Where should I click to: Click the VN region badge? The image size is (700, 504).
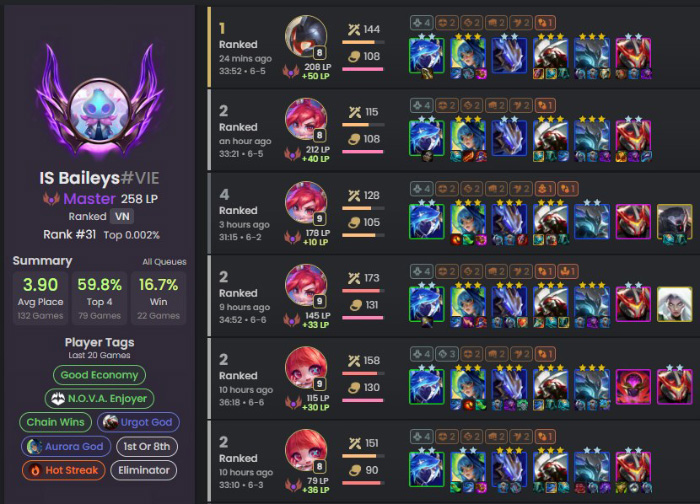tap(122, 217)
